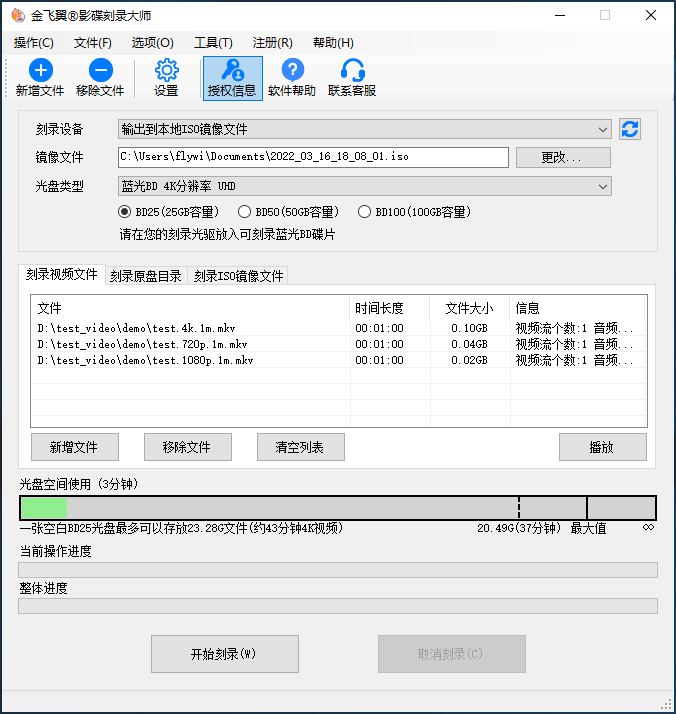Click the 新增文件 plus toolbar icon
The width and height of the screenshot is (676, 714).
(x=40, y=71)
